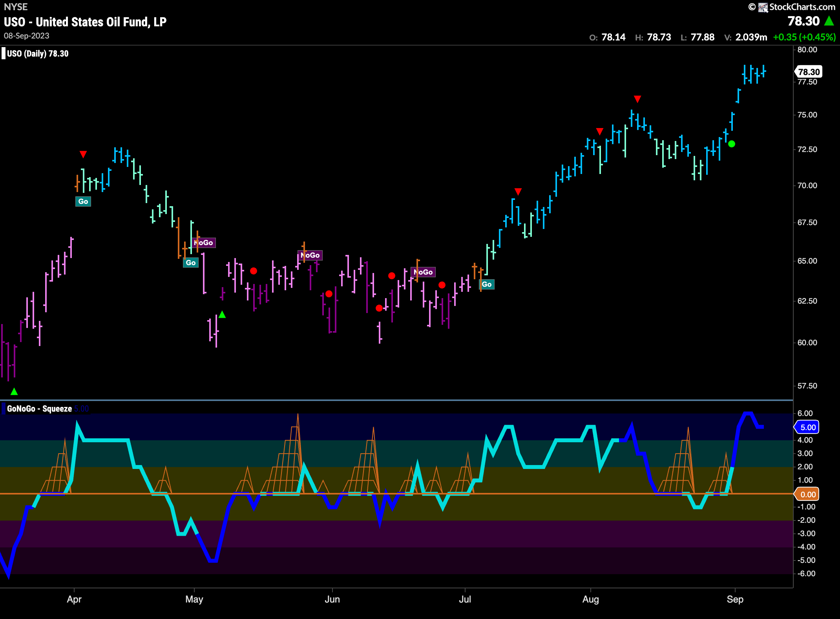The height and width of the screenshot is (619, 840).
Task: Click the red circle marker in mid May
Action: click(x=254, y=271)
